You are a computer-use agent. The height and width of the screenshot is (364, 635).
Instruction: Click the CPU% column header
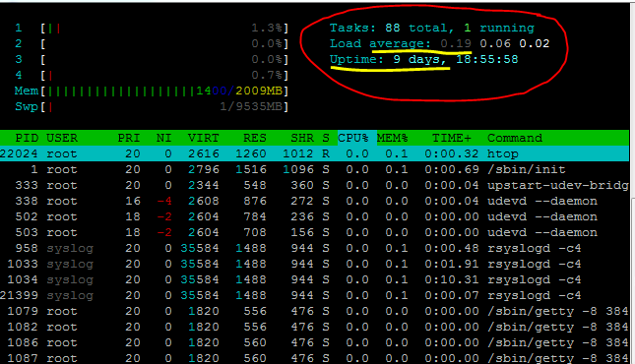(352, 138)
